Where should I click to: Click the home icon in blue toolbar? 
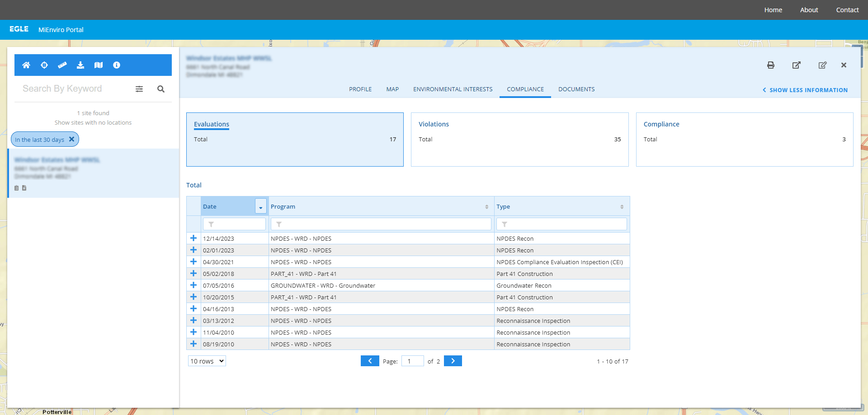(x=26, y=65)
